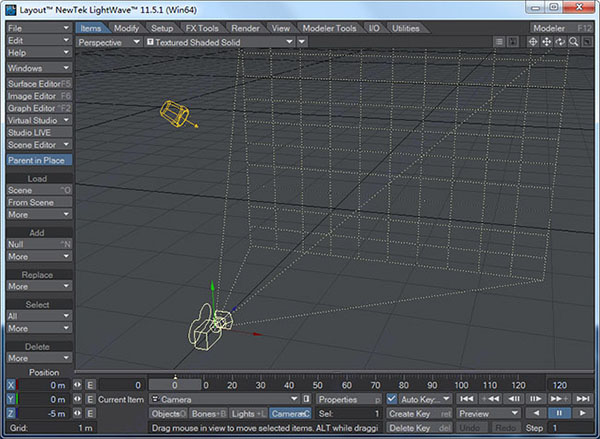Click the small arrow button beside shading mode dropdown
Screen dimensions: 600x439
(x=302, y=42)
